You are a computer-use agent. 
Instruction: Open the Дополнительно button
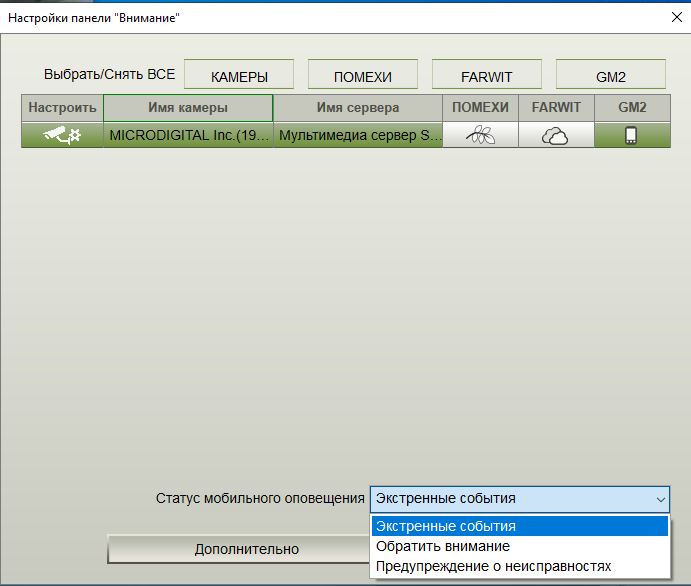click(239, 549)
